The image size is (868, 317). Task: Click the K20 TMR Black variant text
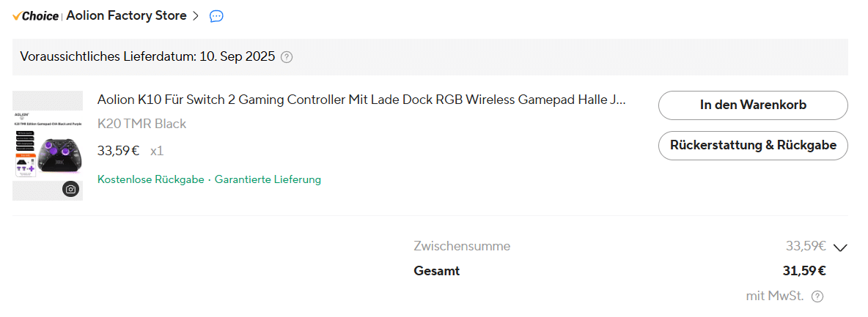point(141,124)
